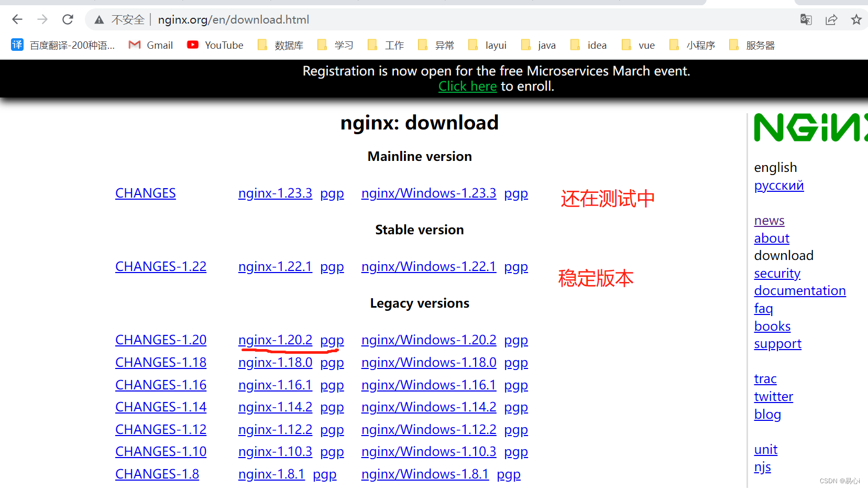Download nginx-1.16.1 source

275,385
